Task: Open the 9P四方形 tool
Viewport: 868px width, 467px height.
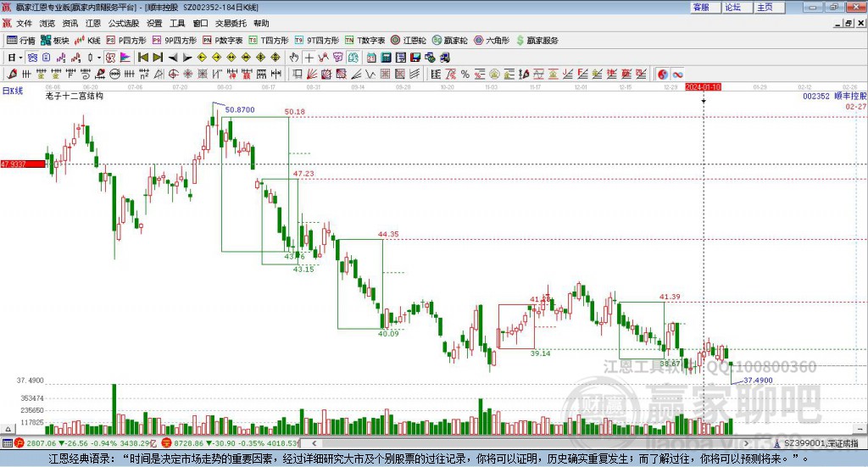Action: (175, 41)
